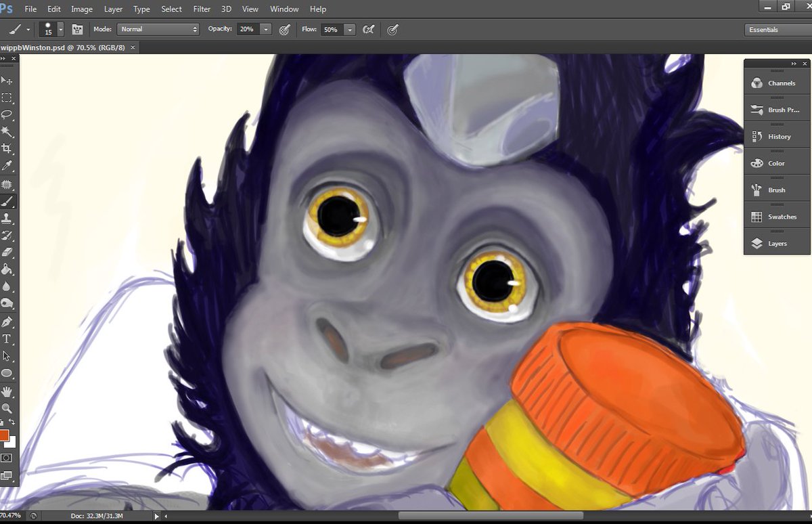Open the Flow slider dropdown arrow
812x524 pixels.
[349, 30]
